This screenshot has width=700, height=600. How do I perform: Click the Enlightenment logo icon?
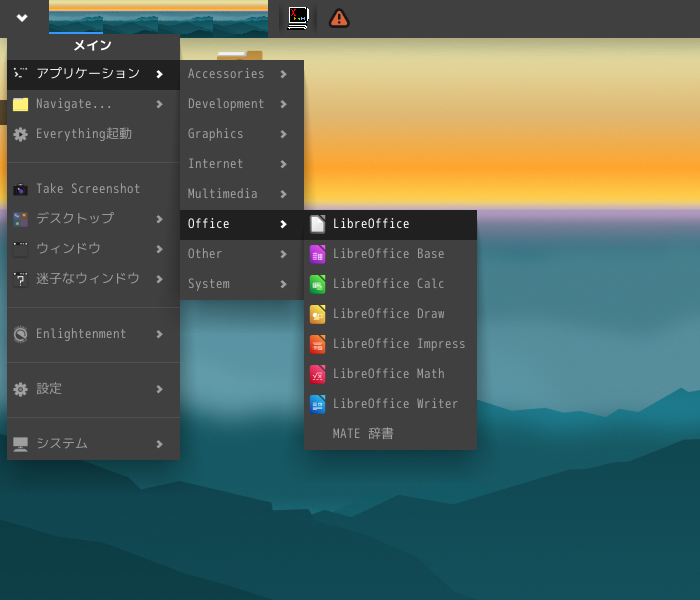click(20, 334)
